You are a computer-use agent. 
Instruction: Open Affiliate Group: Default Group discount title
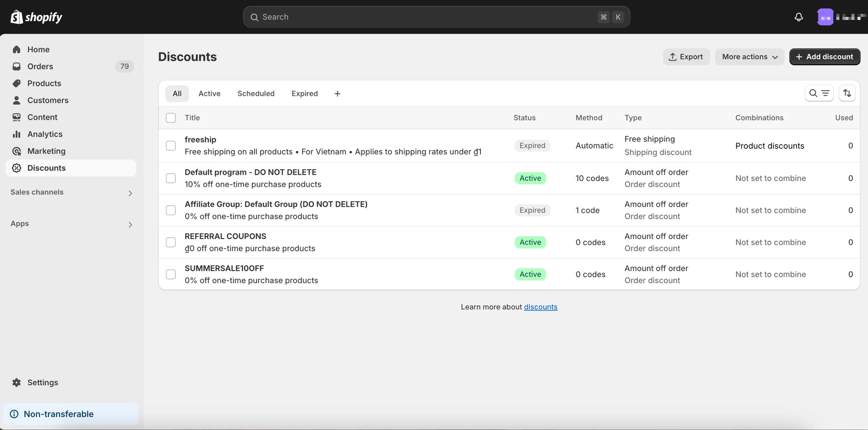click(276, 204)
